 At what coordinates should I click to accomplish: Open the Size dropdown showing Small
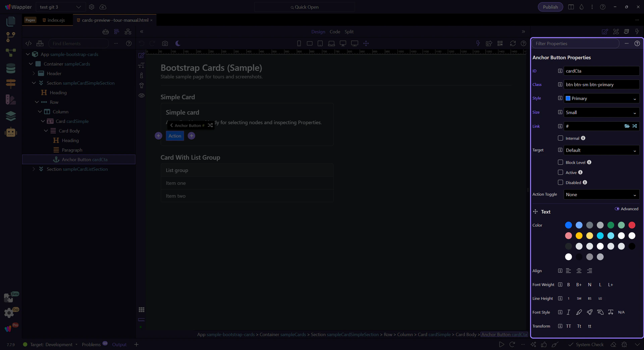(601, 112)
